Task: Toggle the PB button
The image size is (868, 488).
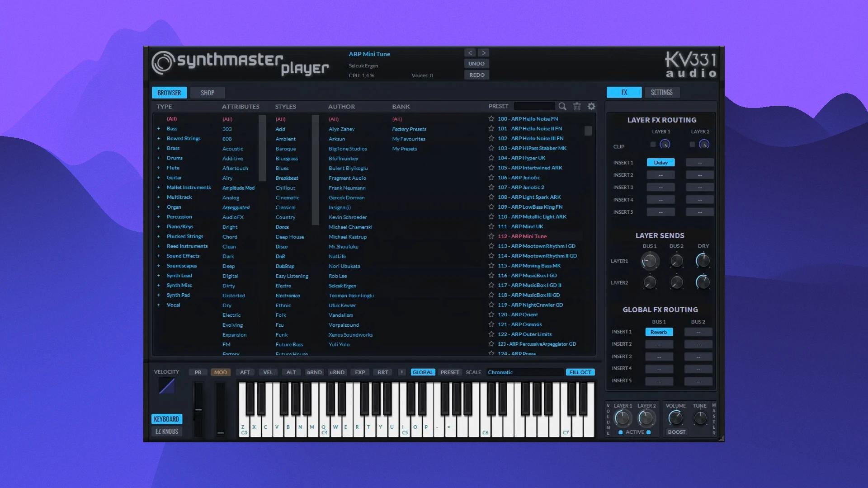Action: coord(198,372)
